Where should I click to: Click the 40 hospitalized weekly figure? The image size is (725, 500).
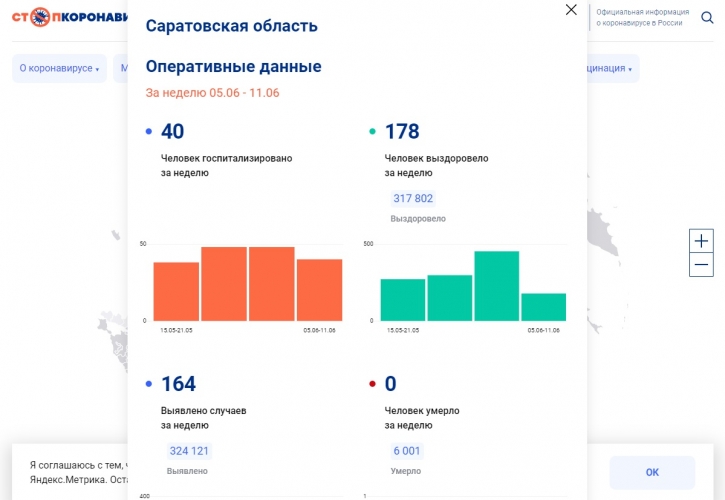click(172, 132)
